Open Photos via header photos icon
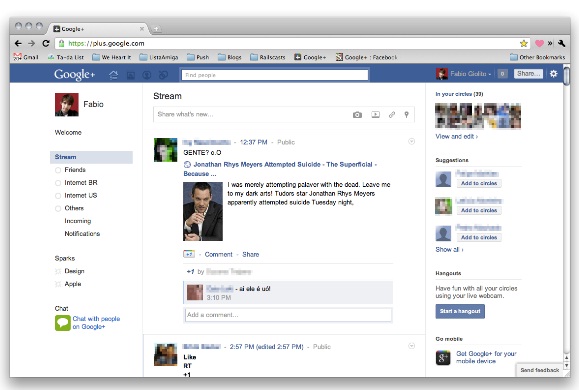 tap(130, 75)
